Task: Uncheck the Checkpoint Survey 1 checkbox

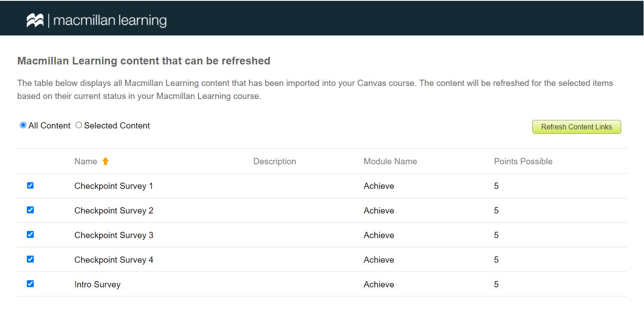Action: point(30,185)
